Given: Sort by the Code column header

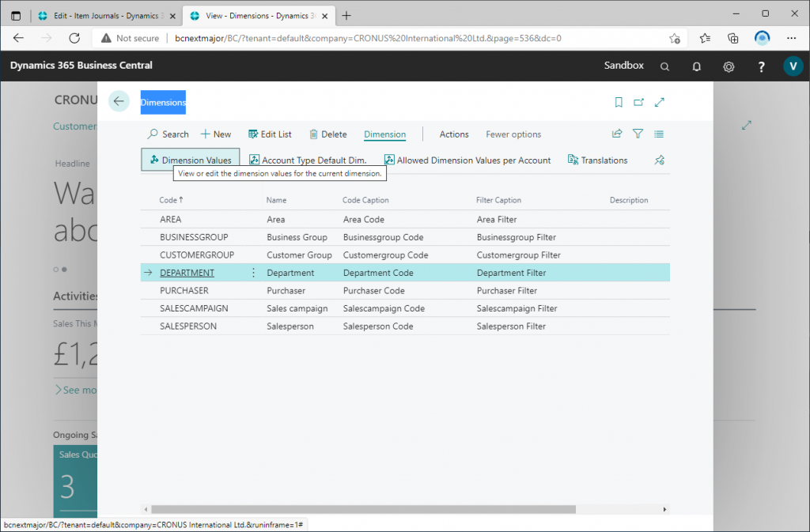Looking at the screenshot, I should pos(168,201).
